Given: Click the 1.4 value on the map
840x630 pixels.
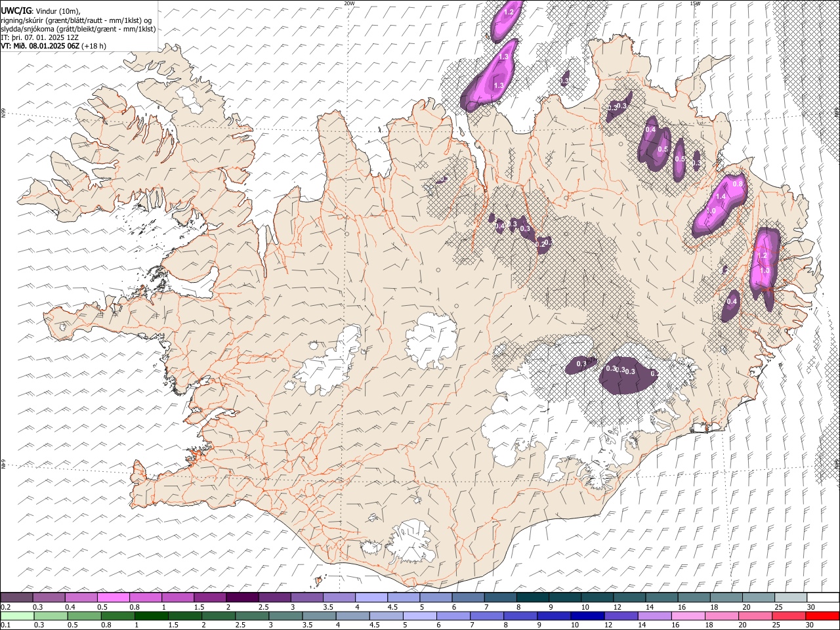Looking at the screenshot, I should [x=721, y=196].
